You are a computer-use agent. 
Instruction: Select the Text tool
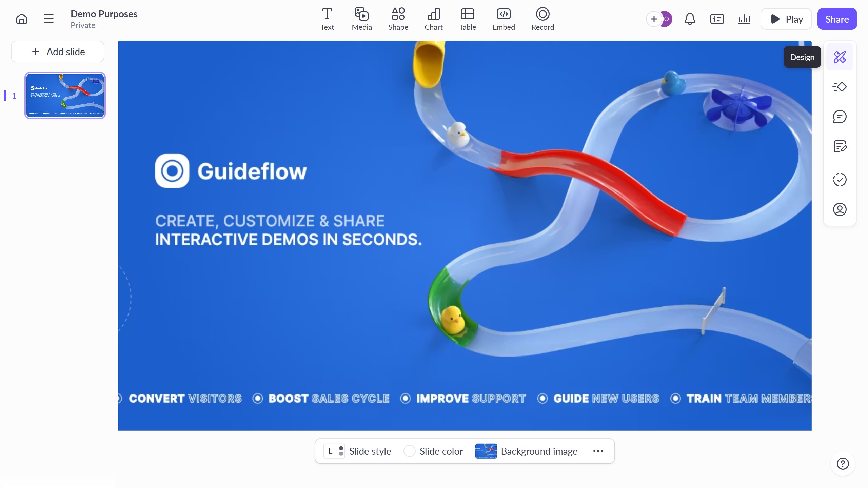point(327,19)
